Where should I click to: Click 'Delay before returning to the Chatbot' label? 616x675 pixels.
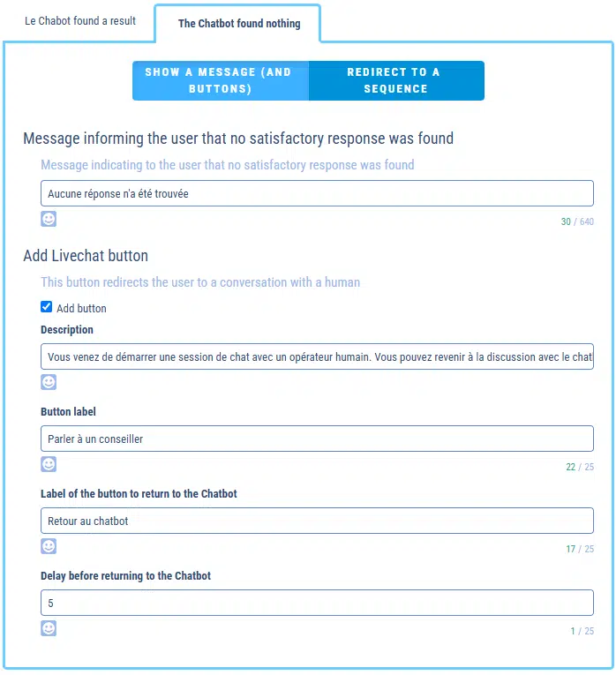pos(126,576)
